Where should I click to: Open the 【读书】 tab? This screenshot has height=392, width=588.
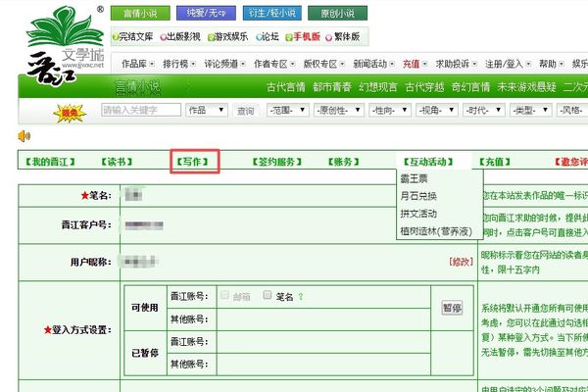pyautogui.click(x=117, y=162)
